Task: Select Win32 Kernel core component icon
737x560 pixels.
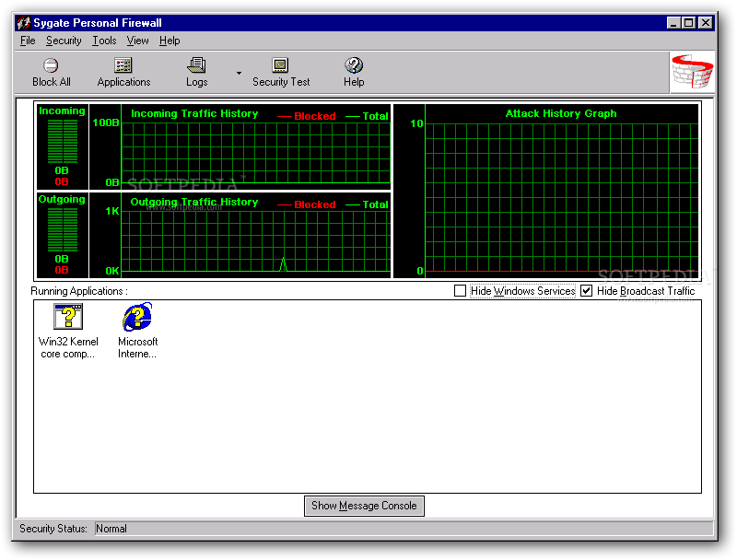Action: (68, 316)
